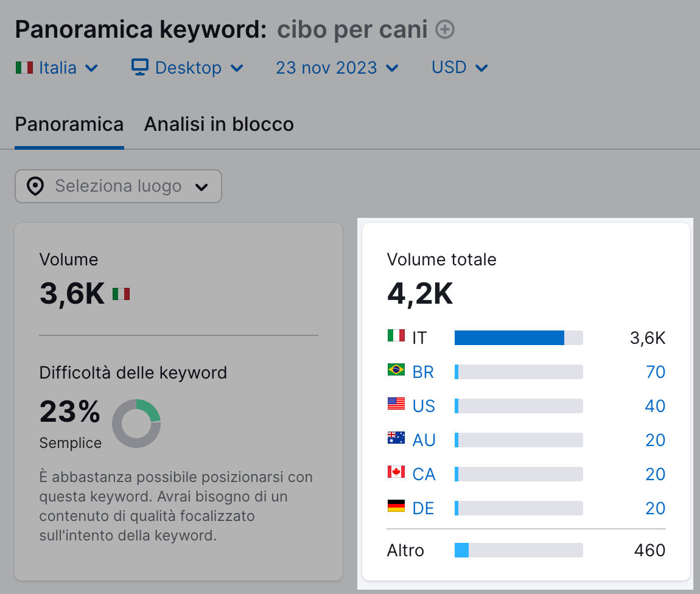The image size is (700, 594).
Task: Click the Canada flag beside CA
Action: [x=395, y=473]
